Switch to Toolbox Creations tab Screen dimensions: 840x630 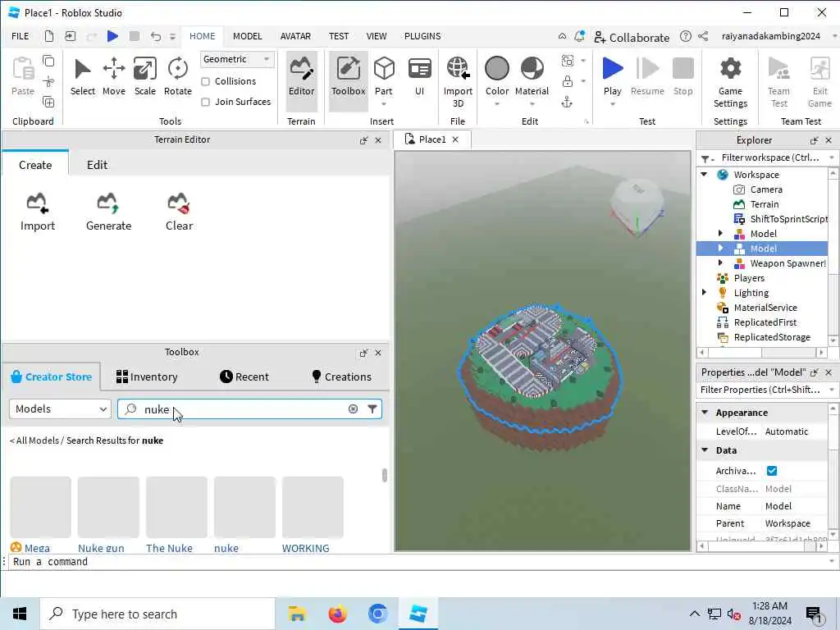pos(341,377)
